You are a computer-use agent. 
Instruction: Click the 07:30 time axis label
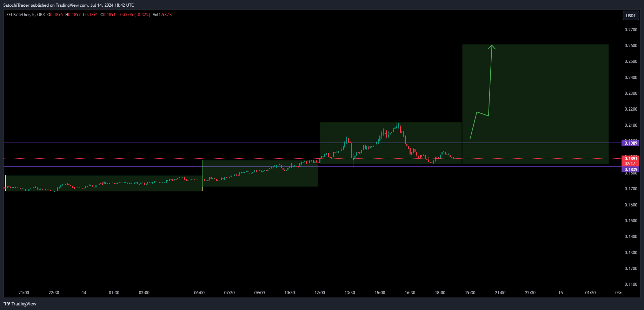(230, 293)
